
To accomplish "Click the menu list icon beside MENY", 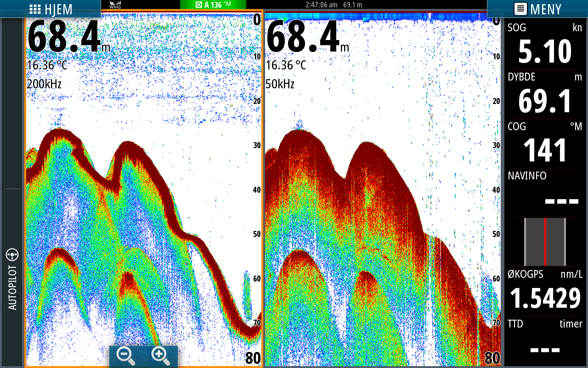I will tap(520, 9).
